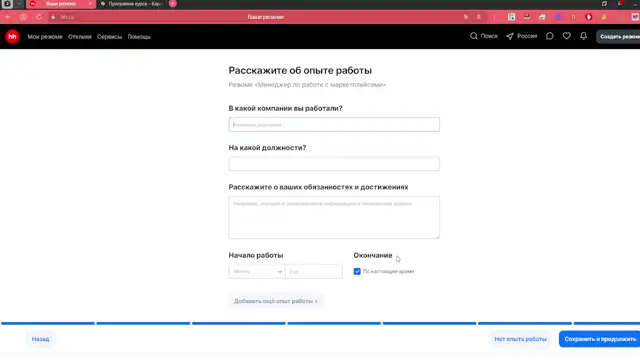Image resolution: width=640 pixels, height=360 pixels.
Task: Click the Назад button
Action: (40, 339)
